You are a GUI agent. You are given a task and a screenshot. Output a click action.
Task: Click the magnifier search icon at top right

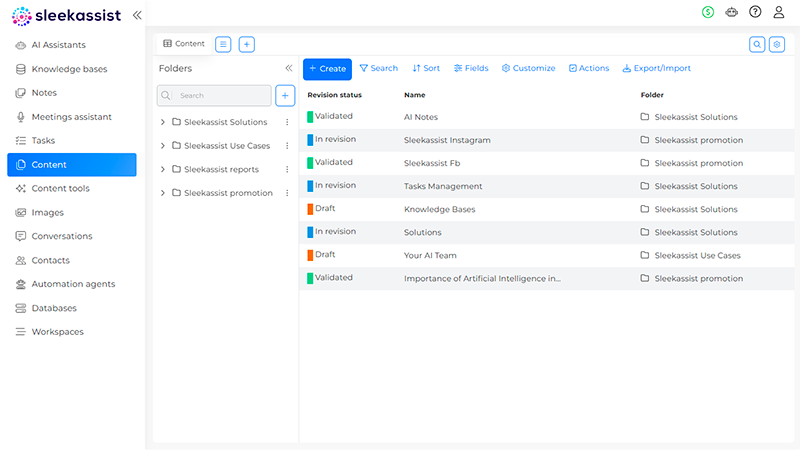[757, 44]
